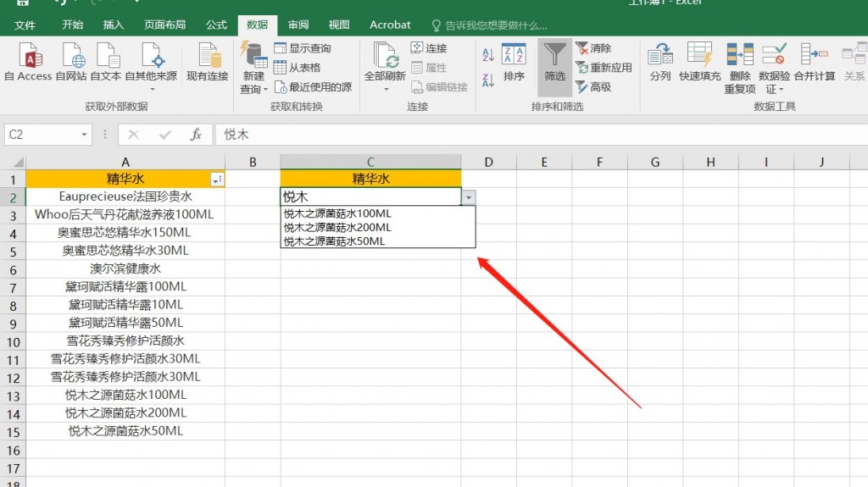Select column G header
The image size is (868, 487).
click(x=655, y=162)
